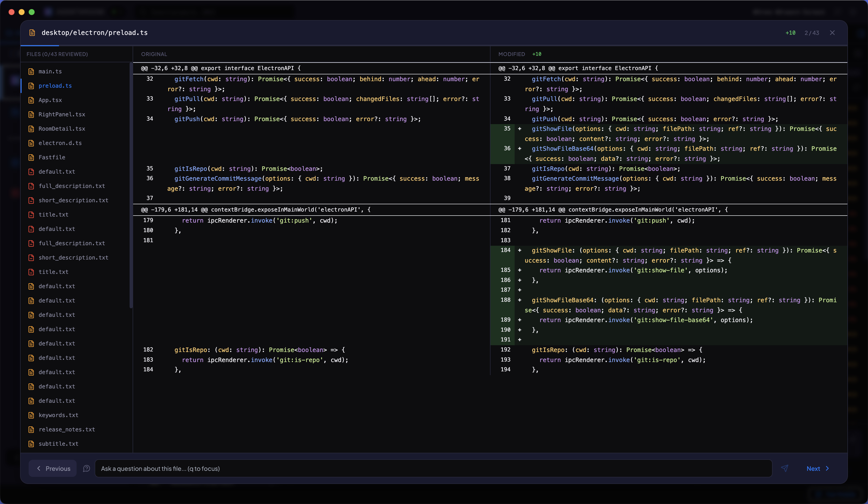
Task: Click the document icon beside the preload.ts title
Action: (32, 32)
